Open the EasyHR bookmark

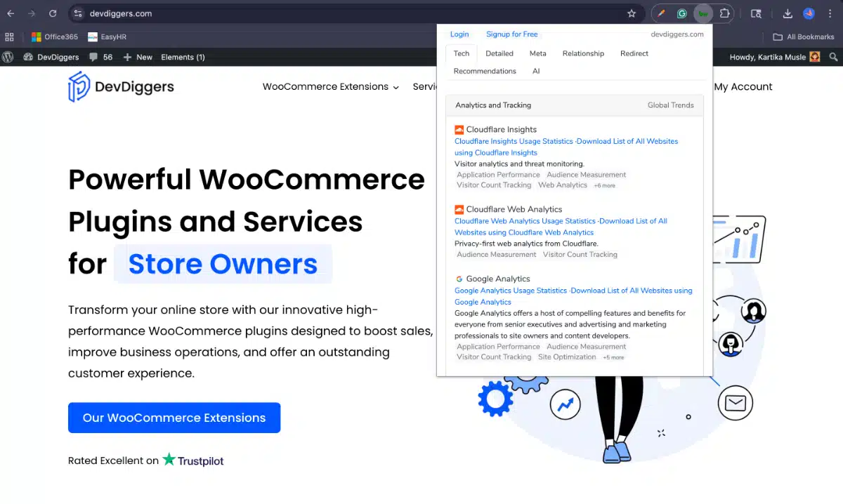tap(107, 37)
